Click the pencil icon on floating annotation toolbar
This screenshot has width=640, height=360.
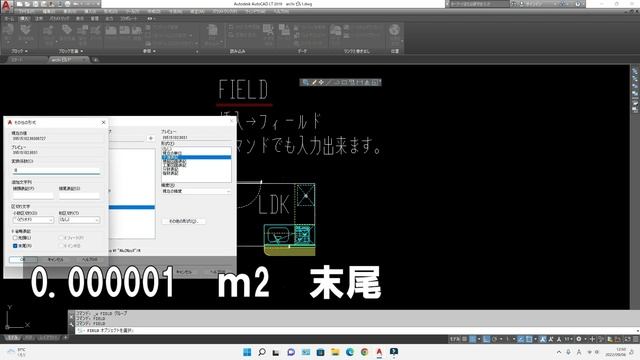[314, 82]
